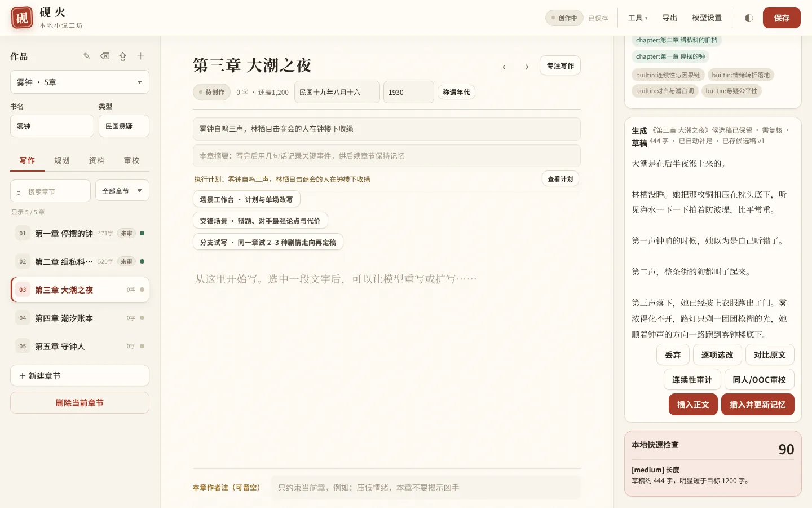Toggle the 待创作 chapter status pill
The width and height of the screenshot is (812, 508).
coord(211,92)
